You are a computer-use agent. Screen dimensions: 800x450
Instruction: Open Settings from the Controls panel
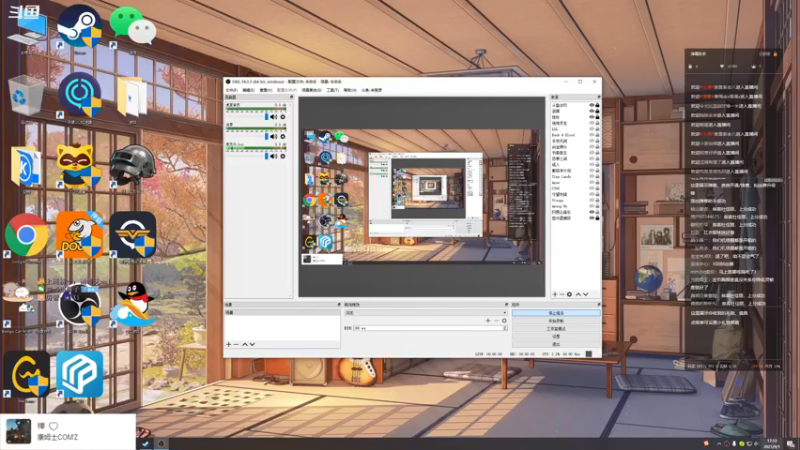click(x=556, y=337)
